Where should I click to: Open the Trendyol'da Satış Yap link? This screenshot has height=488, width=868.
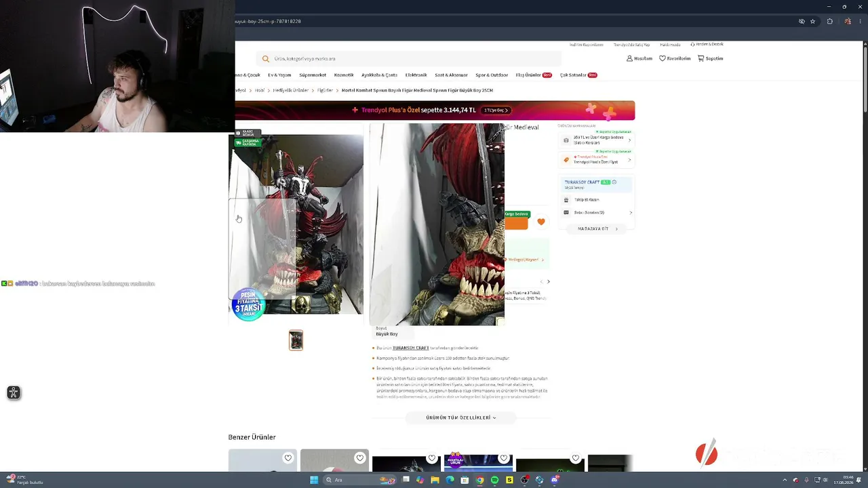[632, 45]
